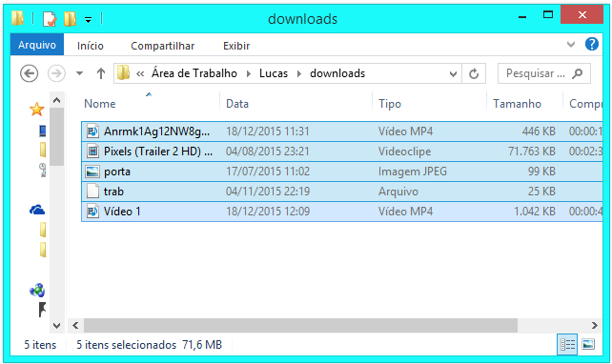Switch to the Compartilhar ribbon tab
This screenshot has width=612, height=364.
162,46
